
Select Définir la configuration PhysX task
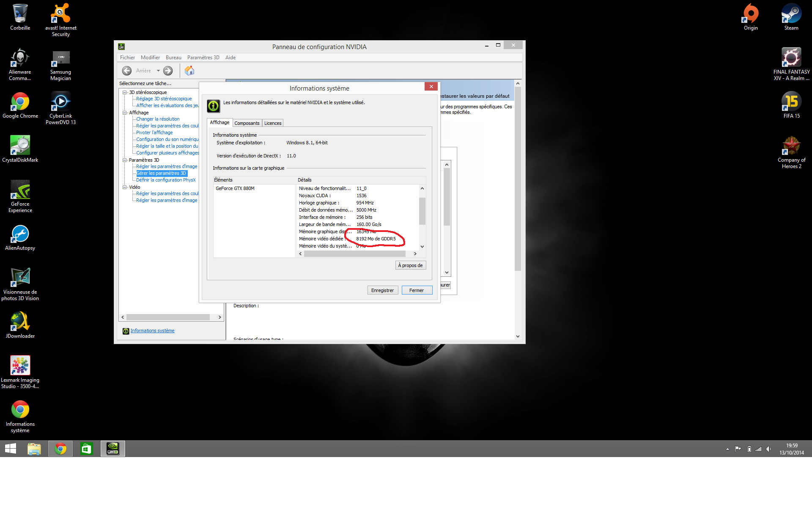[x=166, y=180]
